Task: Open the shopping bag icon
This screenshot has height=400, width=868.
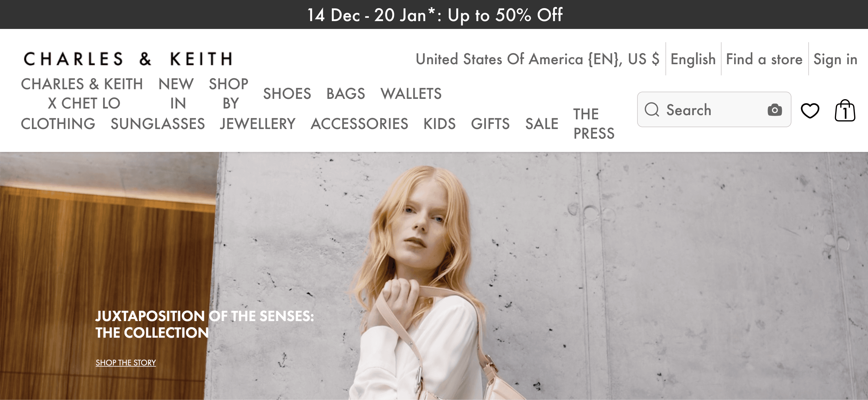Action: [x=845, y=111]
